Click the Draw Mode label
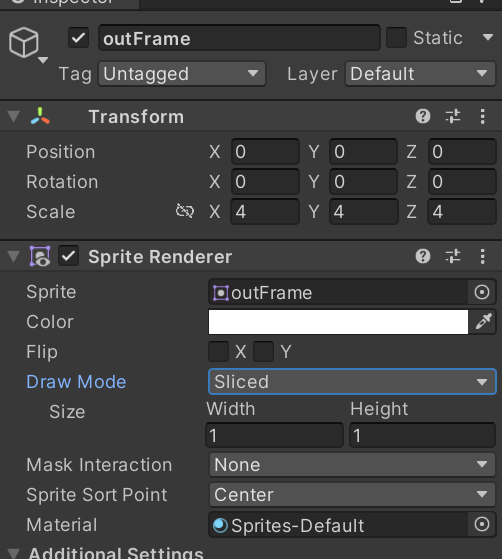Image resolution: width=502 pixels, height=559 pixels. (x=76, y=382)
